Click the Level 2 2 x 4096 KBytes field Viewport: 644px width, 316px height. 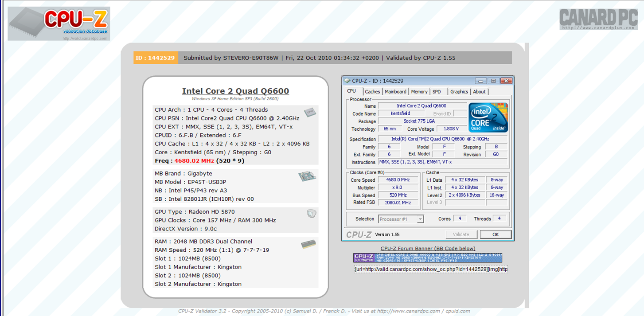coord(464,195)
